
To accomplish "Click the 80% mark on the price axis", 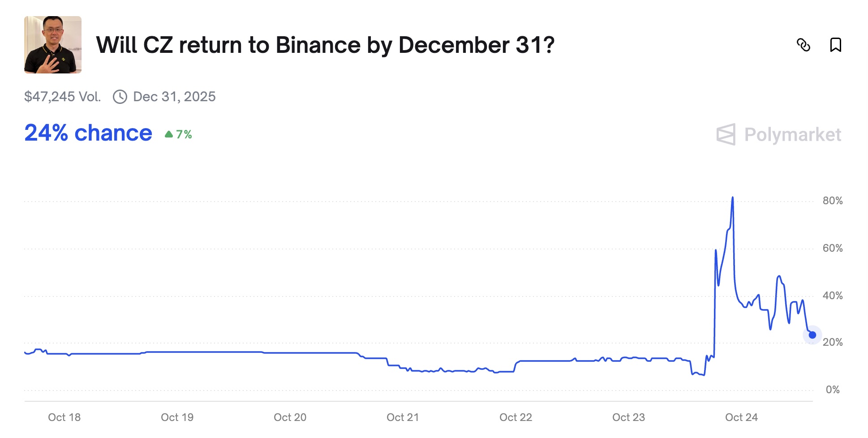I will [x=834, y=201].
